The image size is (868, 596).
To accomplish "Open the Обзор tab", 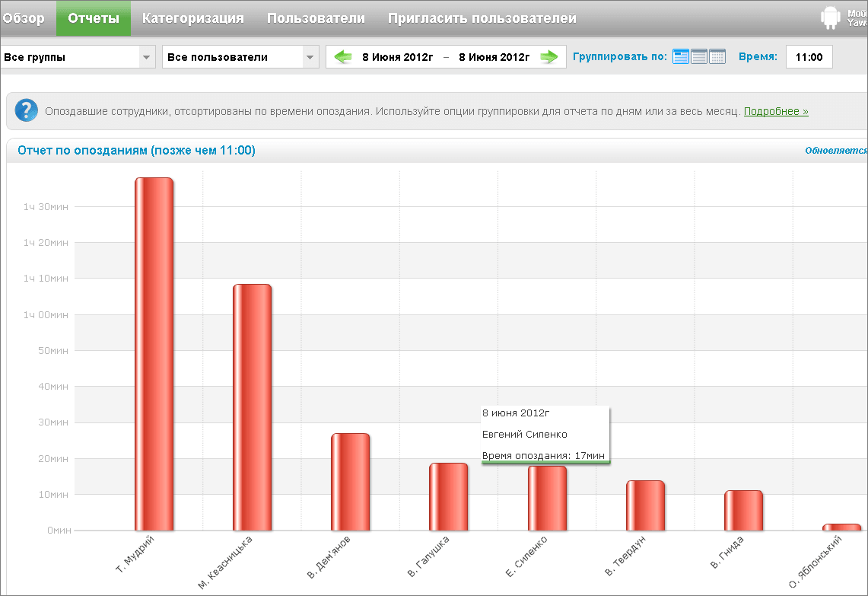I will pos(24,18).
